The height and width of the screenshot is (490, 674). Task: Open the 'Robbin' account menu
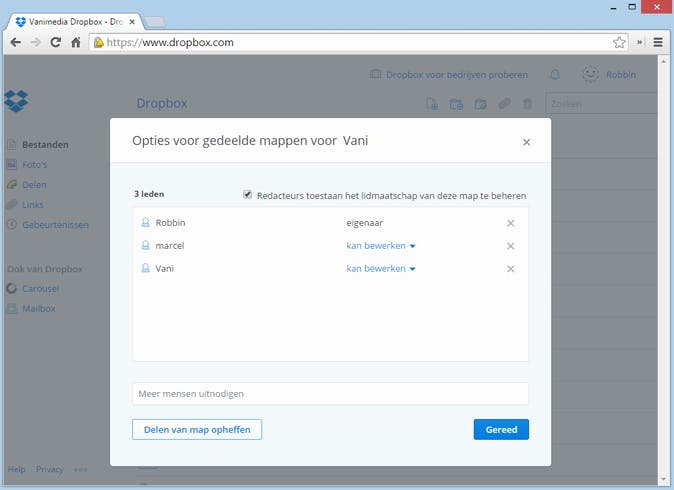[x=621, y=75]
